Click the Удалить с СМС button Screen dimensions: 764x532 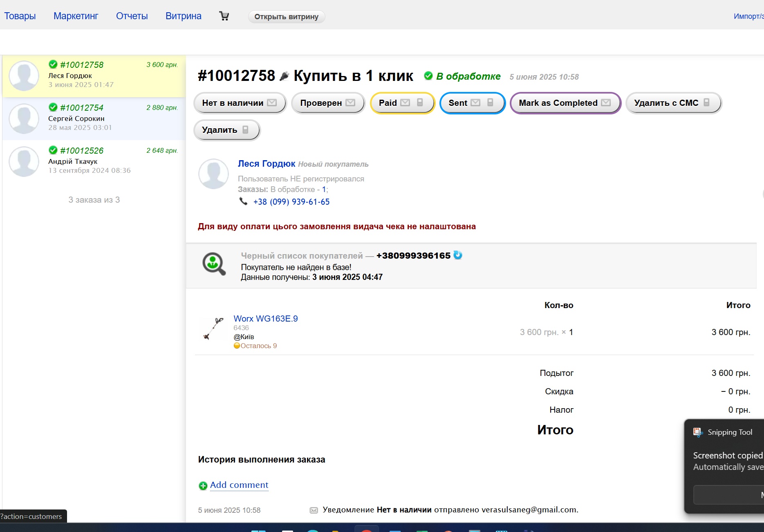(674, 103)
